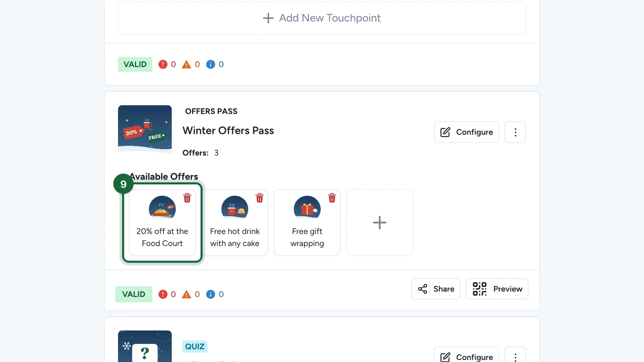Select the Free gift wrapping offer card
The width and height of the screenshot is (644, 362).
(x=307, y=222)
